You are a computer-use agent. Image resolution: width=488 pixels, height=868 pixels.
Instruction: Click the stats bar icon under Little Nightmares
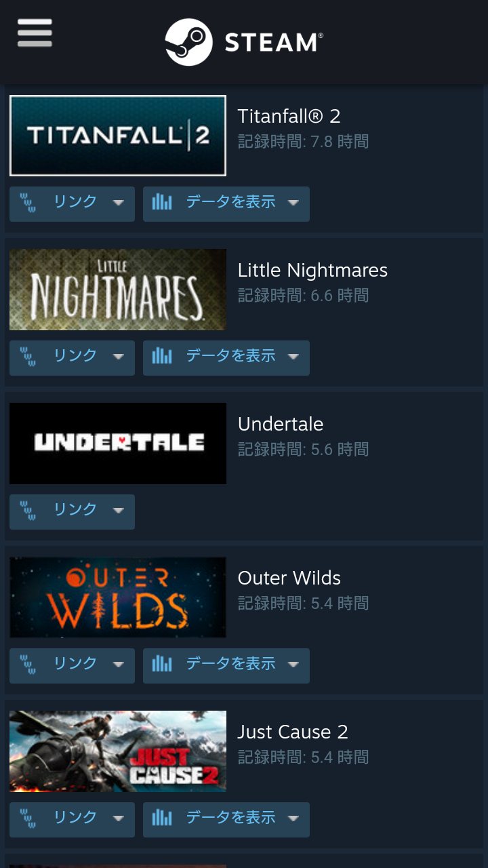click(162, 356)
